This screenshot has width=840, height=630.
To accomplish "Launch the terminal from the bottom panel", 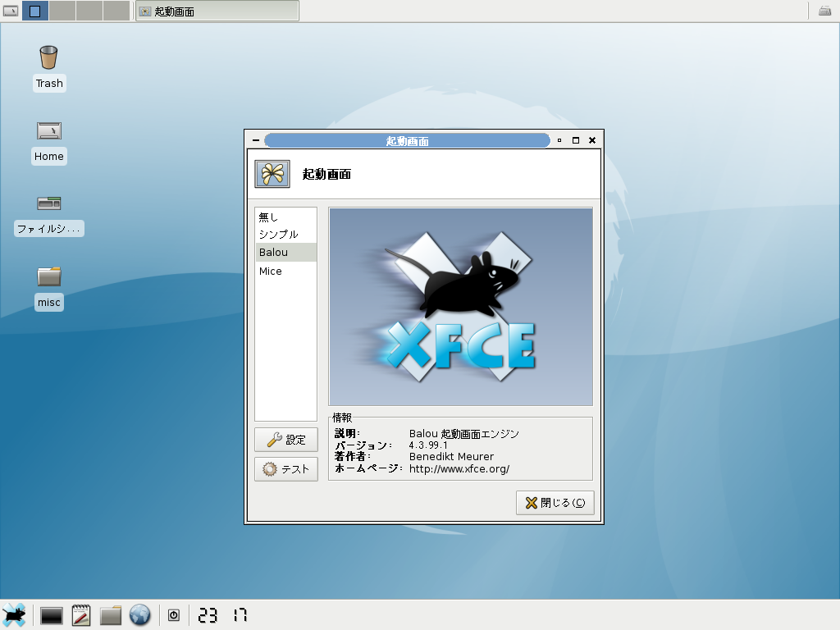I will (x=52, y=615).
